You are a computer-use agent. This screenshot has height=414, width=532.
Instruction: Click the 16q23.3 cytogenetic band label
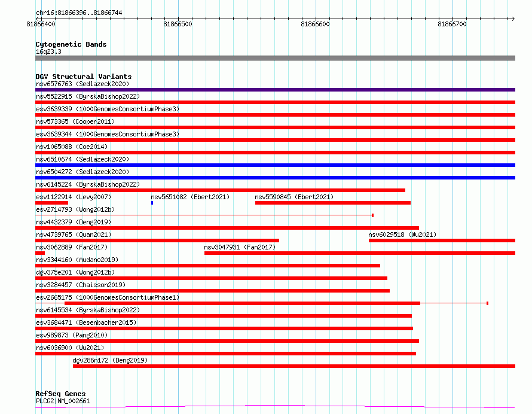tap(48, 51)
